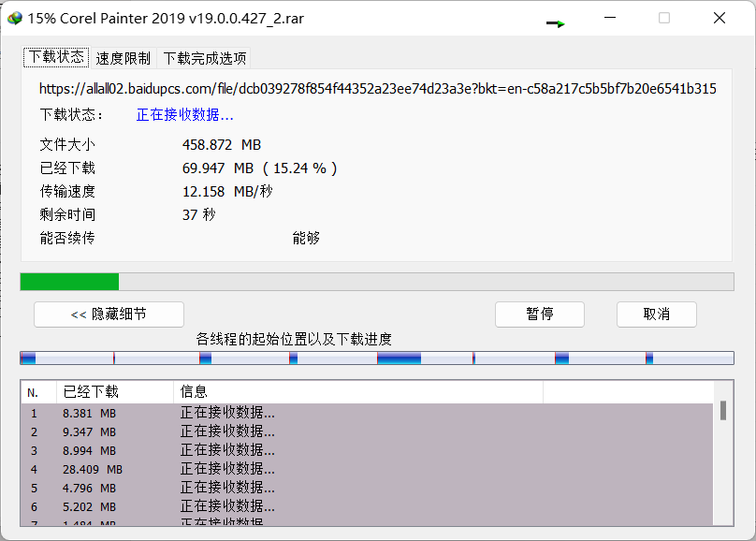Click the IDM app icon in title bar
This screenshot has width=756, height=541.
point(15,19)
